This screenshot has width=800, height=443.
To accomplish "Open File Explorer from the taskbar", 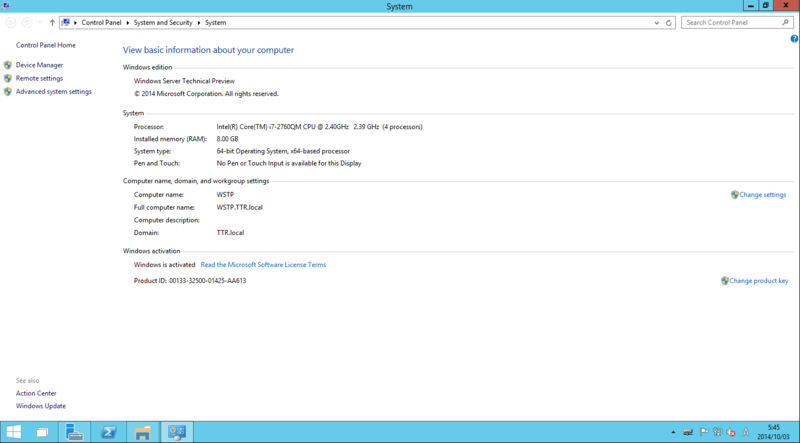I will pos(142,432).
